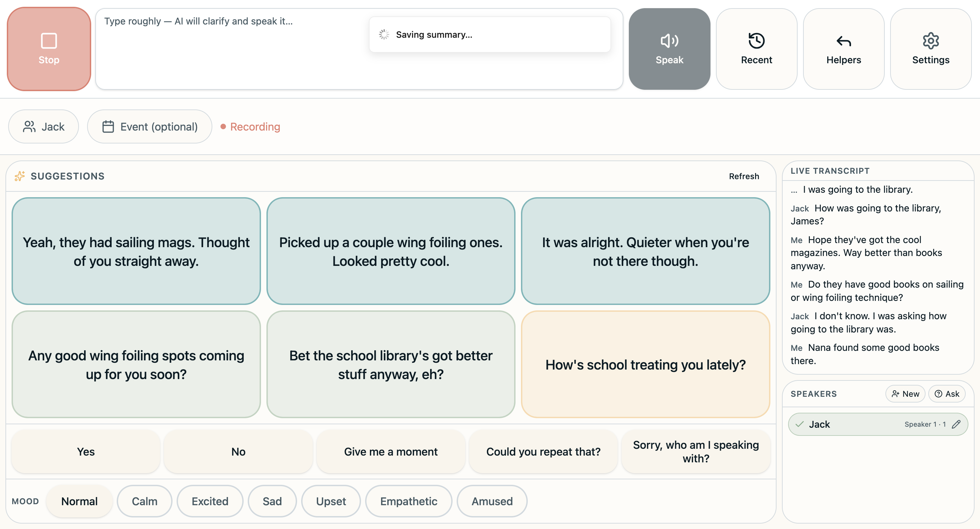The image size is (980, 529).
Task: Choose 'Yeah, they had sailing mags' suggestion
Action: (x=136, y=251)
